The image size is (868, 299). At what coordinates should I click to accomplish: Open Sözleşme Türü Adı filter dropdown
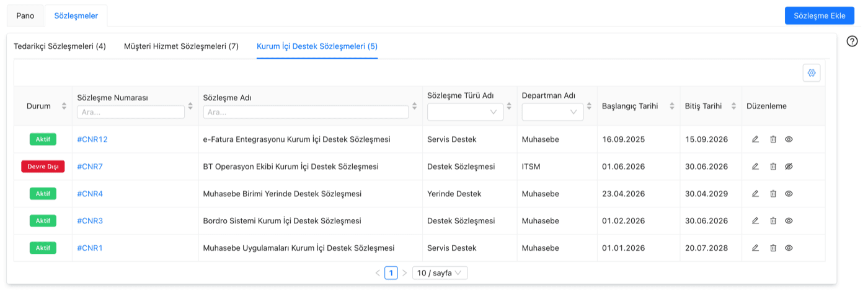465,112
